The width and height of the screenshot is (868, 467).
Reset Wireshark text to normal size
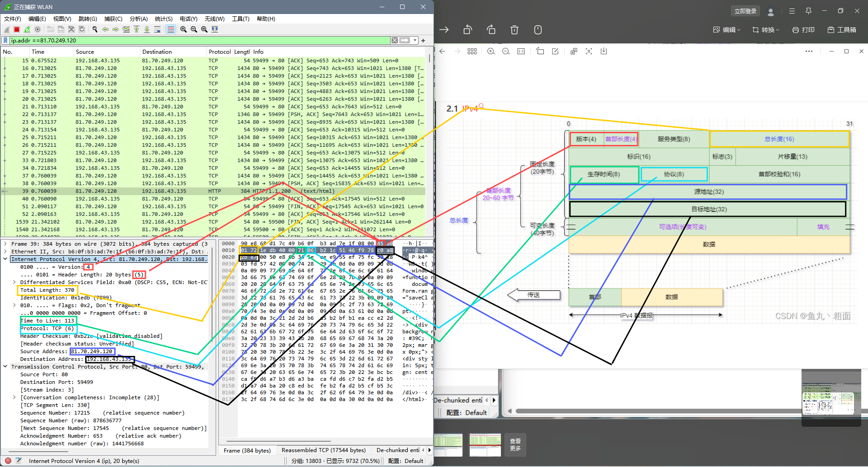[204, 29]
